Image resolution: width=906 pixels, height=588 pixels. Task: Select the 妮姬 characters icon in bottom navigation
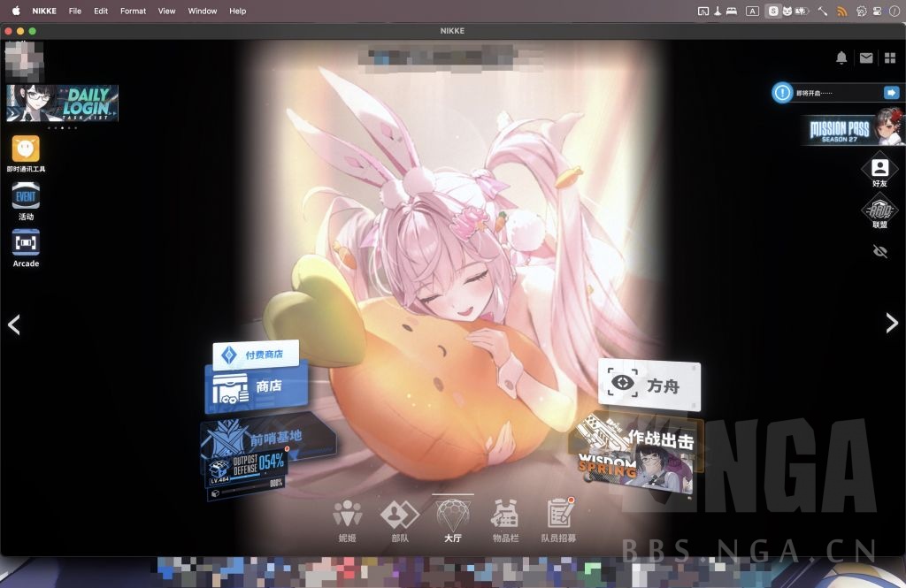(x=347, y=517)
